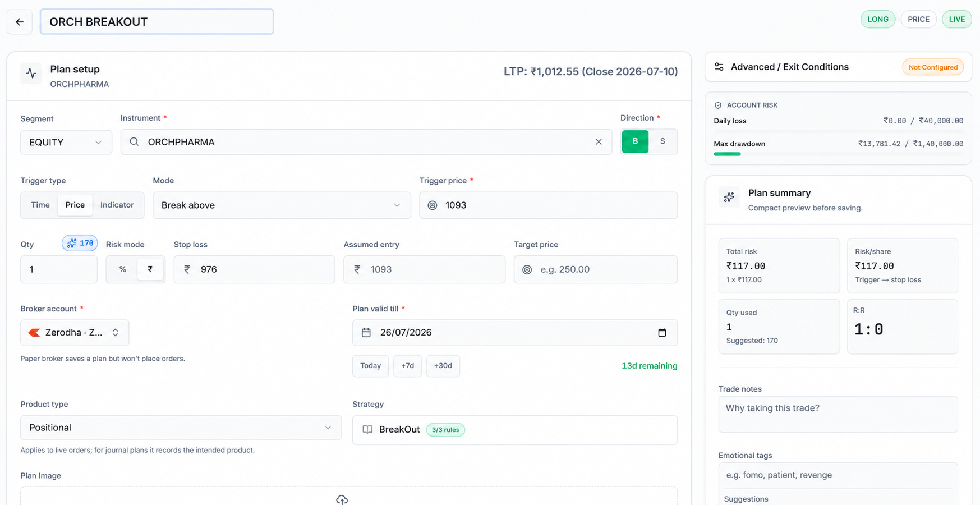Click the Max drawdown progress bar

pyautogui.click(x=838, y=154)
